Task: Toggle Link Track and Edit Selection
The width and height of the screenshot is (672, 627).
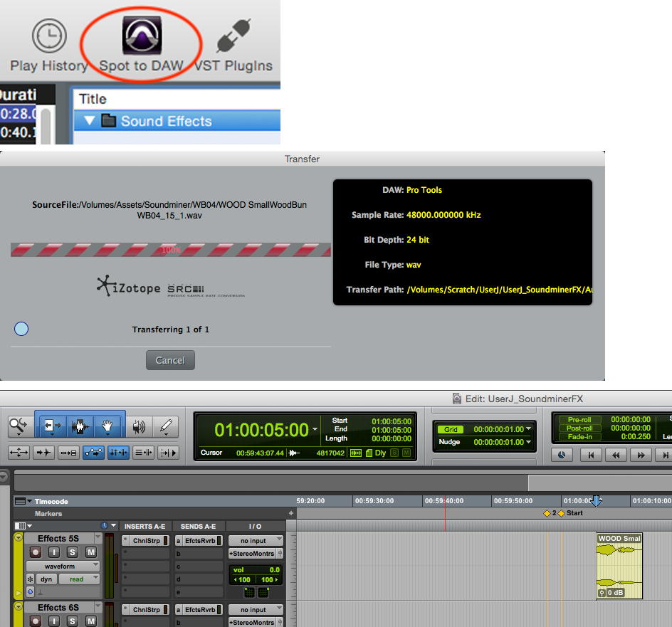Action: coord(143,453)
